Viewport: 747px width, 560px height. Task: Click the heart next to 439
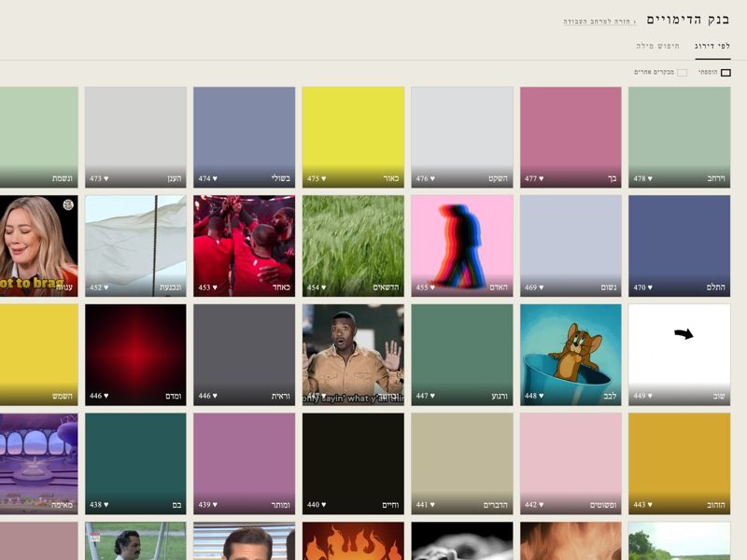pos(215,505)
